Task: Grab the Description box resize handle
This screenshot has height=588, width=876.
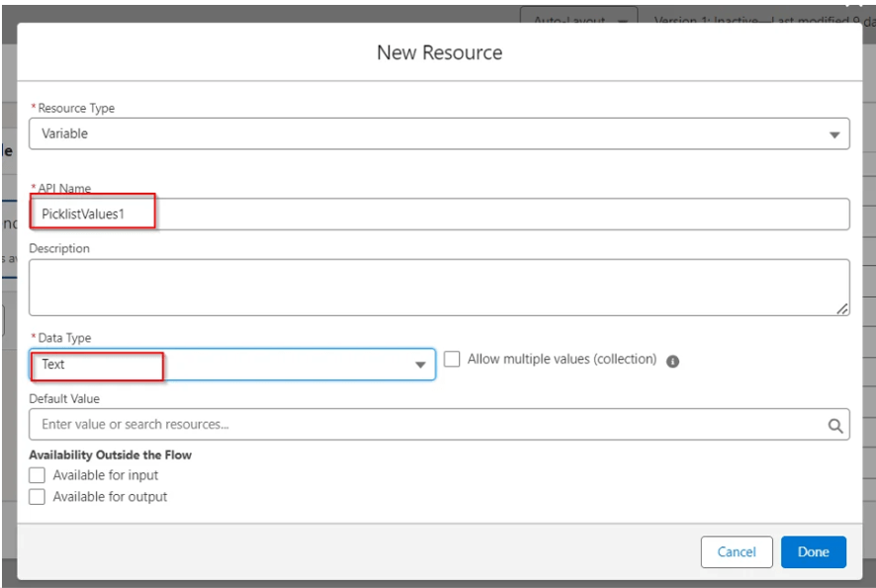Action: [x=841, y=309]
